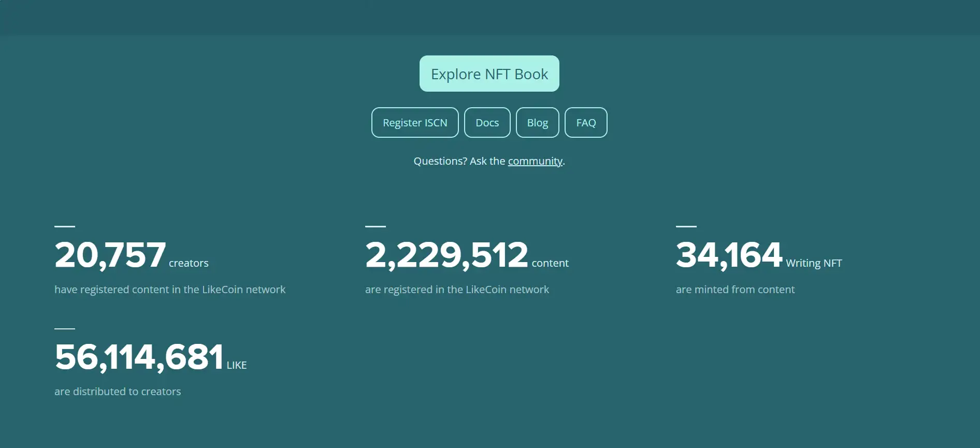
Task: Open the Register ISCN page
Action: coord(414,123)
